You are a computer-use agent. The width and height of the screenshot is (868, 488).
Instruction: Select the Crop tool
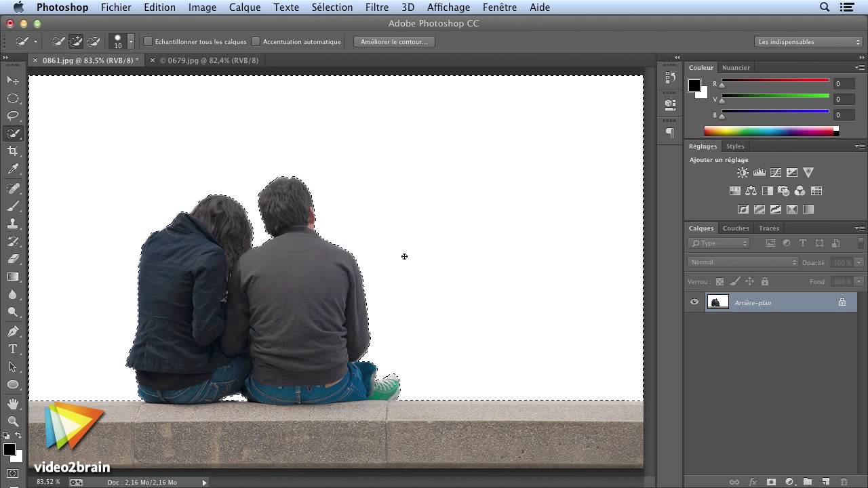pos(13,151)
